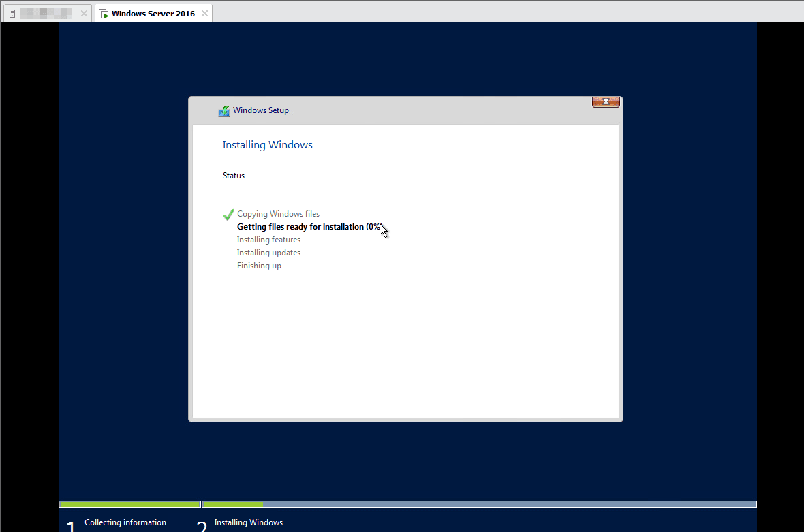Screen dimensions: 804x532
Task: Switch to the leftmost browser tab
Action: (44, 12)
